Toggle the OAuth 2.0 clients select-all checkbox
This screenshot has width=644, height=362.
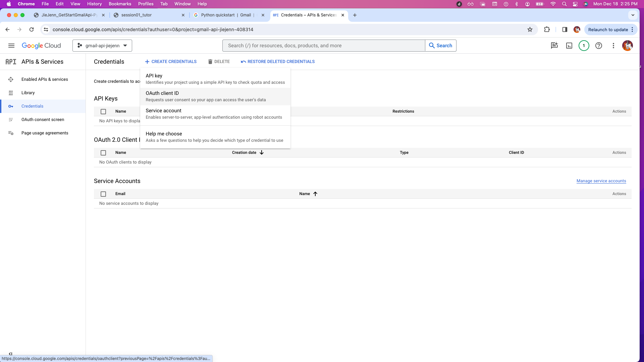103,153
